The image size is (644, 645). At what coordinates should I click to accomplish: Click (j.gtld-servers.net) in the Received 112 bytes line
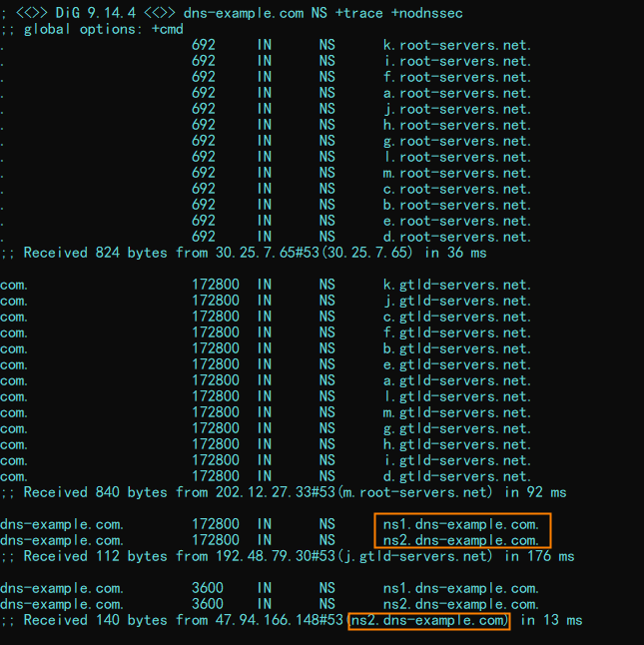pos(415,556)
